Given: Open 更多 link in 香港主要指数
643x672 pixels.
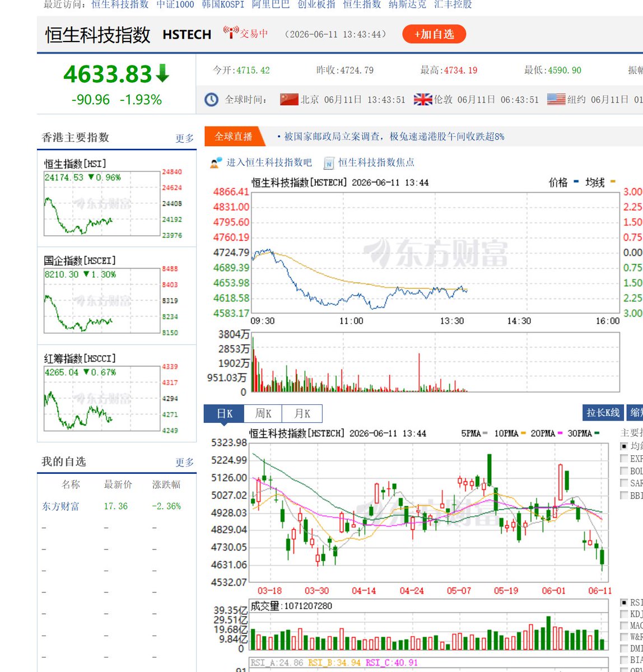Looking at the screenshot, I should pyautogui.click(x=185, y=138).
